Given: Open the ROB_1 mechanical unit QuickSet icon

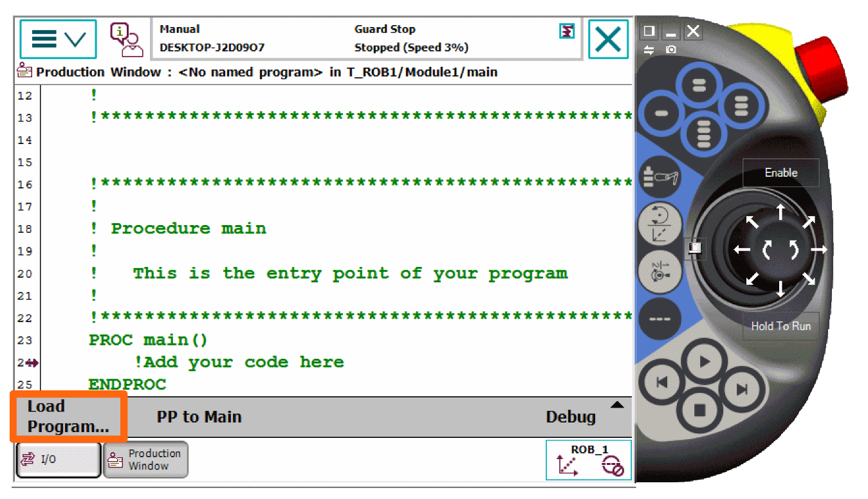Looking at the screenshot, I should [587, 458].
